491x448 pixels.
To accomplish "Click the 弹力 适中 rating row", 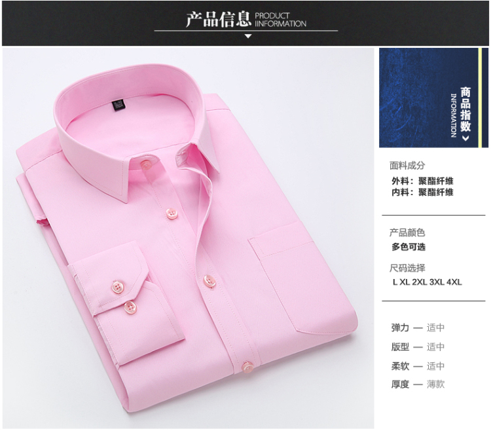I will (418, 327).
